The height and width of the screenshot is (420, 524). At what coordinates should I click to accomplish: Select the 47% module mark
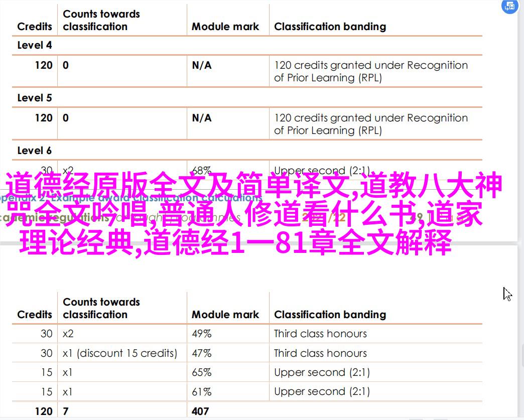201,353
